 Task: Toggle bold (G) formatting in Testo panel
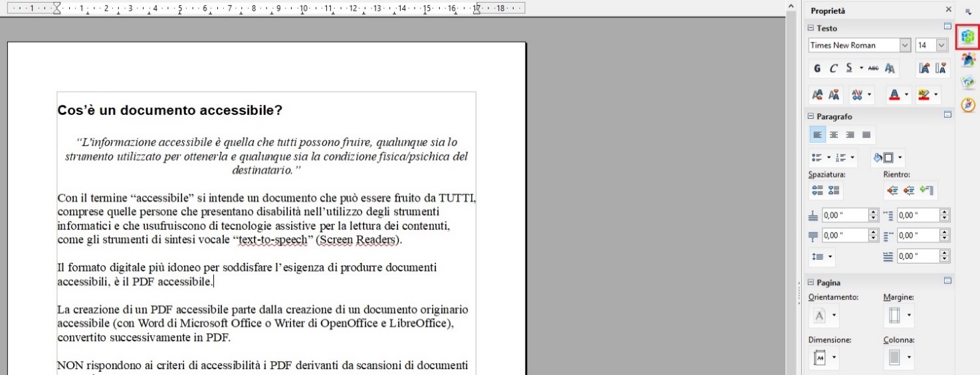[x=817, y=69]
